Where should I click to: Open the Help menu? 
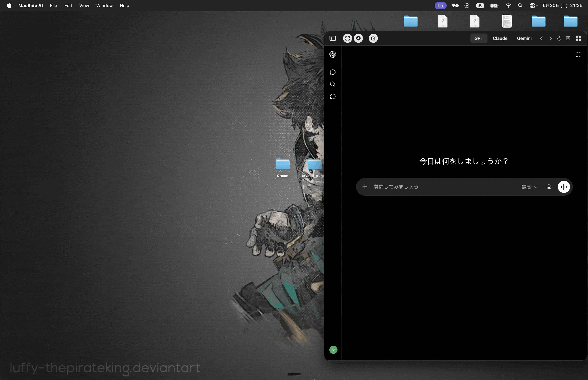pyautogui.click(x=124, y=5)
